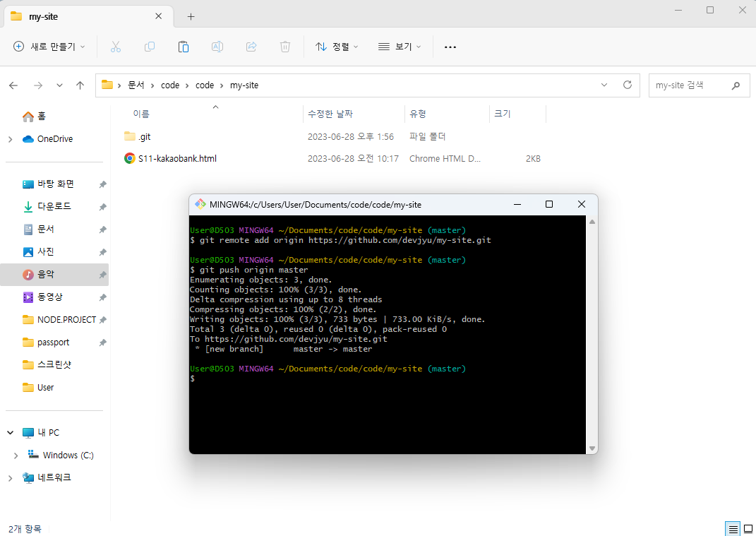Go forward with the right arrow
756x536 pixels.
[x=38, y=85]
